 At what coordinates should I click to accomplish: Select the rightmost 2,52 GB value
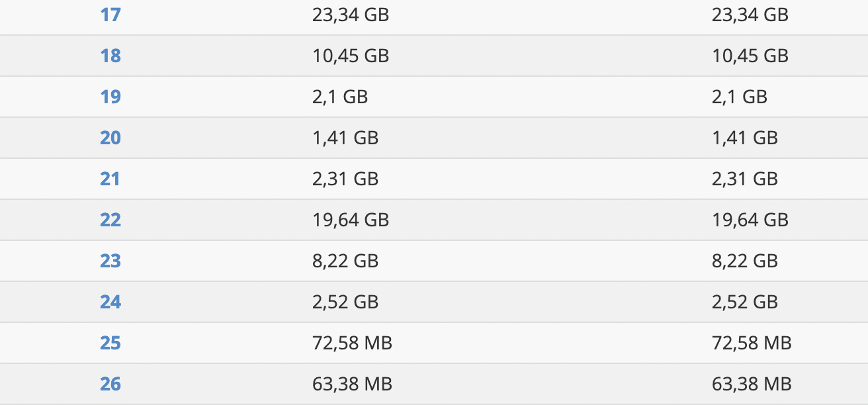pos(745,302)
